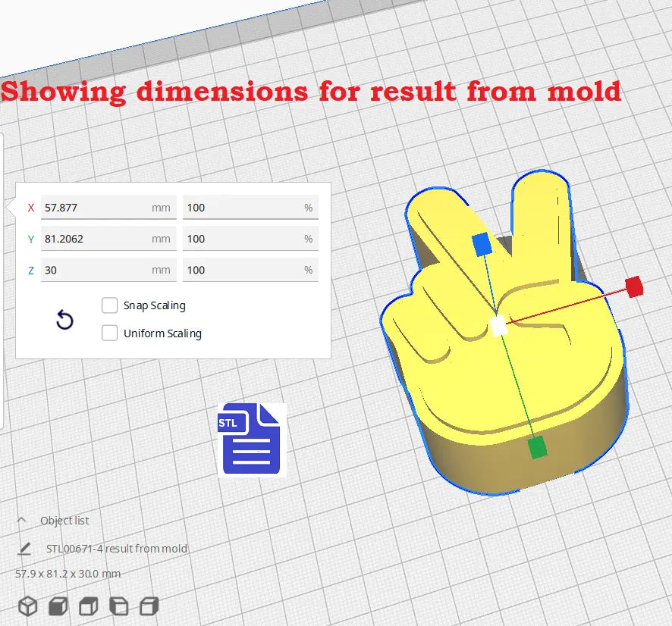Select the 3D perspective view cube icon
The width and height of the screenshot is (672, 626).
click(28, 606)
